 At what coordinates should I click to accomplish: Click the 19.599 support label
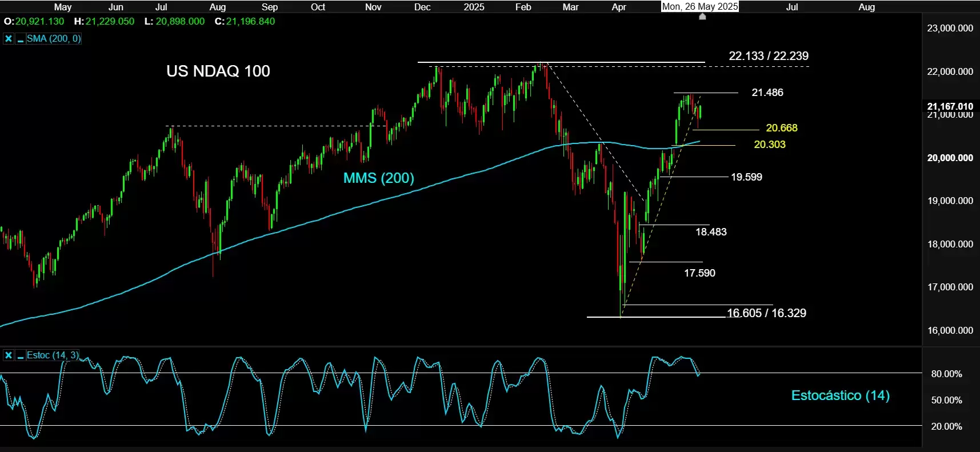point(746,177)
